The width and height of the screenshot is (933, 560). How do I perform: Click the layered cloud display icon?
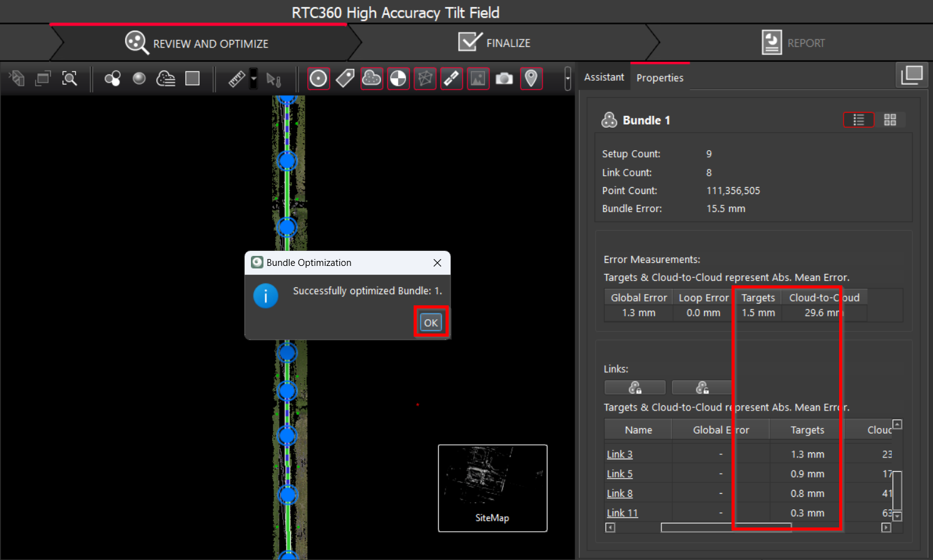(x=166, y=79)
